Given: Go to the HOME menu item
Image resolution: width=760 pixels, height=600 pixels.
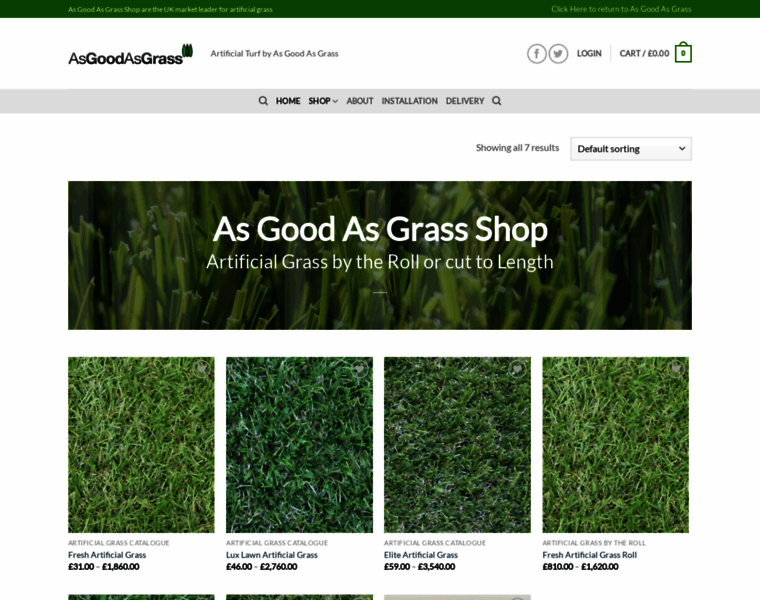Looking at the screenshot, I should 288,101.
